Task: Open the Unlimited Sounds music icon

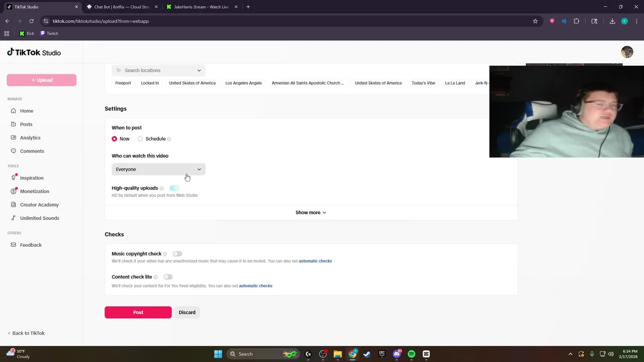Action: (x=13, y=218)
